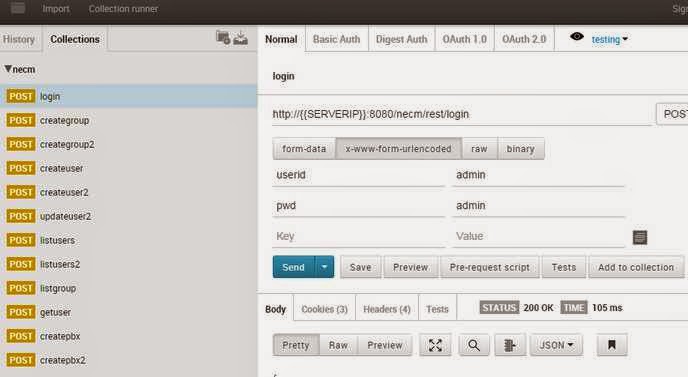Click the request Preview button
The height and width of the screenshot is (377, 688).
pos(411,267)
